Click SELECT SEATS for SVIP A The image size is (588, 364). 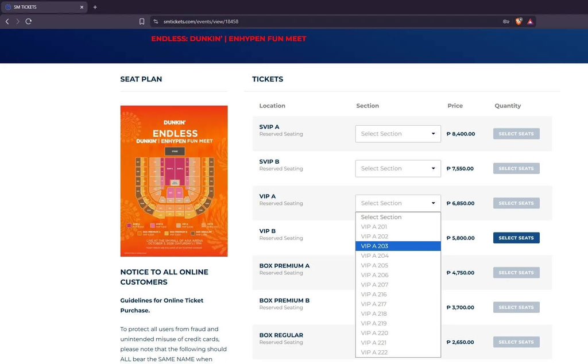pyautogui.click(x=516, y=134)
